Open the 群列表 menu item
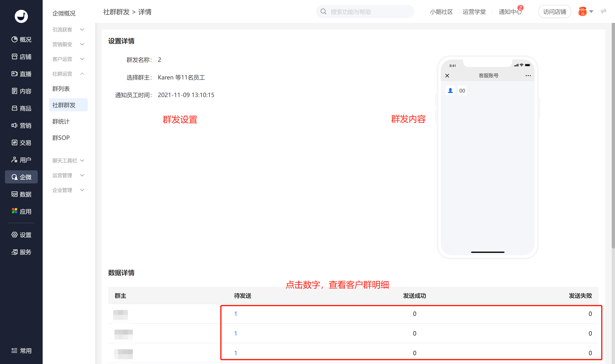 coord(61,89)
